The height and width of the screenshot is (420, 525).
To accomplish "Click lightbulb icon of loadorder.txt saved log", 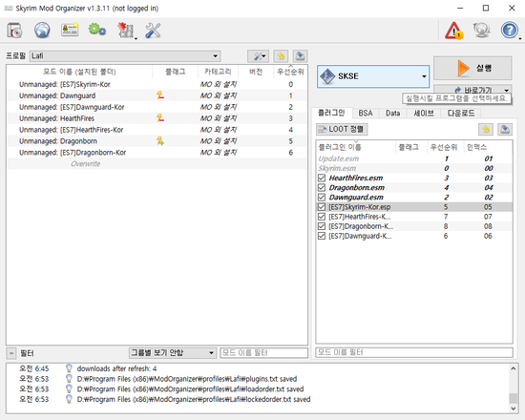I will pos(69,389).
